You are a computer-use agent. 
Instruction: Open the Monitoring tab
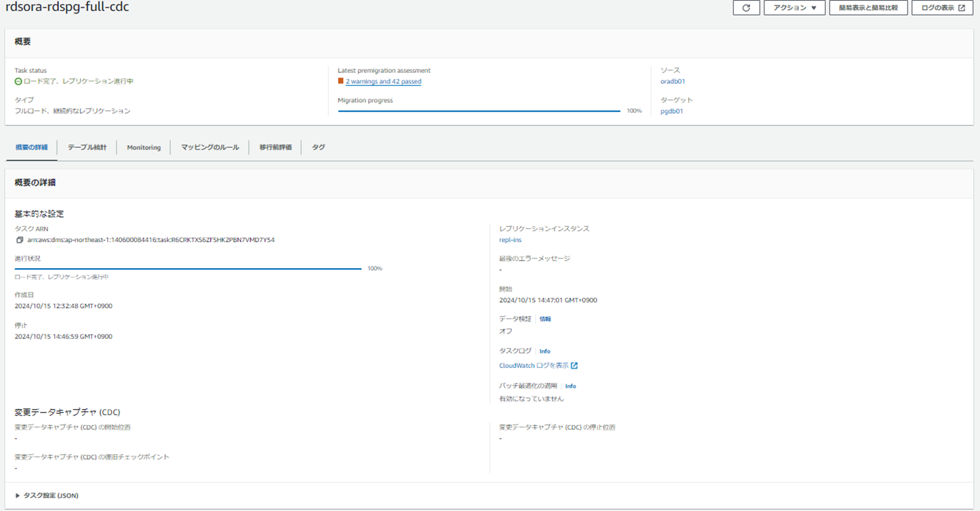(143, 147)
